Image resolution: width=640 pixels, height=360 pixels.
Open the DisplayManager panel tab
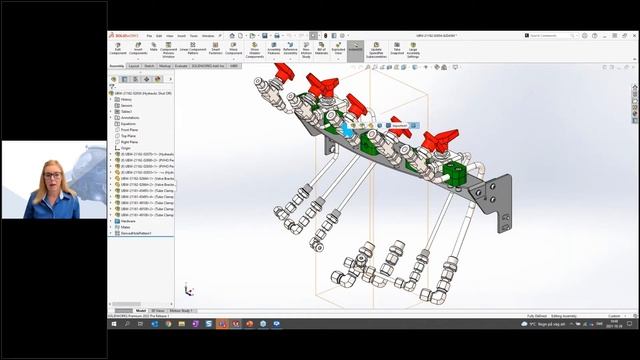(x=158, y=79)
